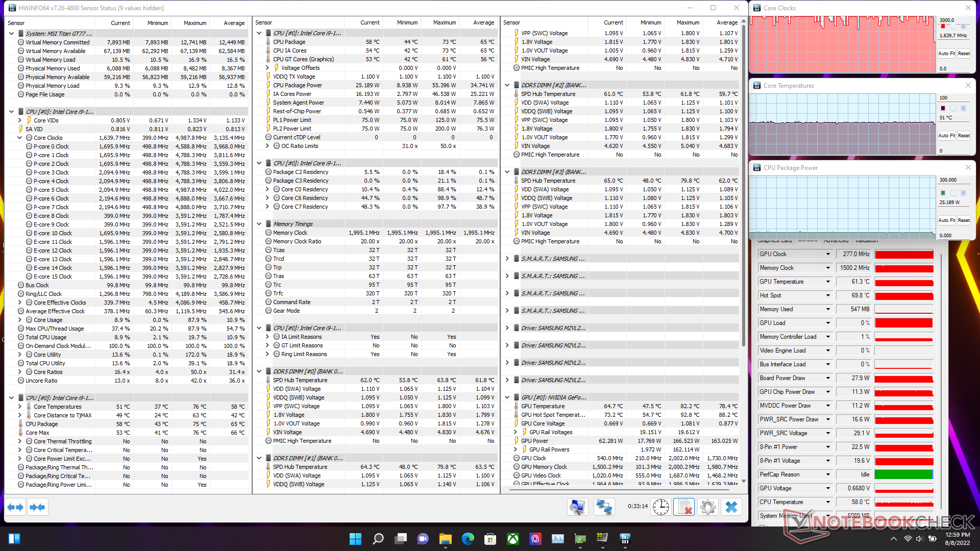This screenshot has height=551, width=980.
Task: Click the shrink-columns arrow button
Action: point(37,507)
